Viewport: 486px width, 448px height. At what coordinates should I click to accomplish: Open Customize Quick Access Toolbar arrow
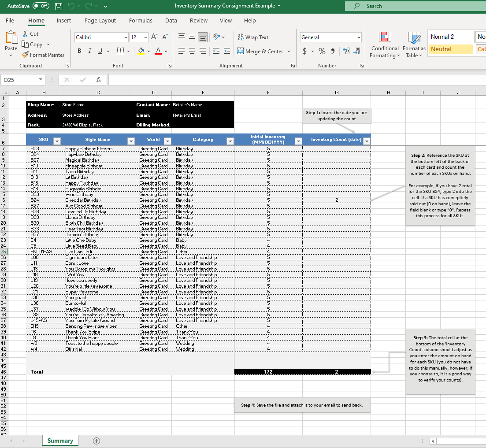pos(105,6)
